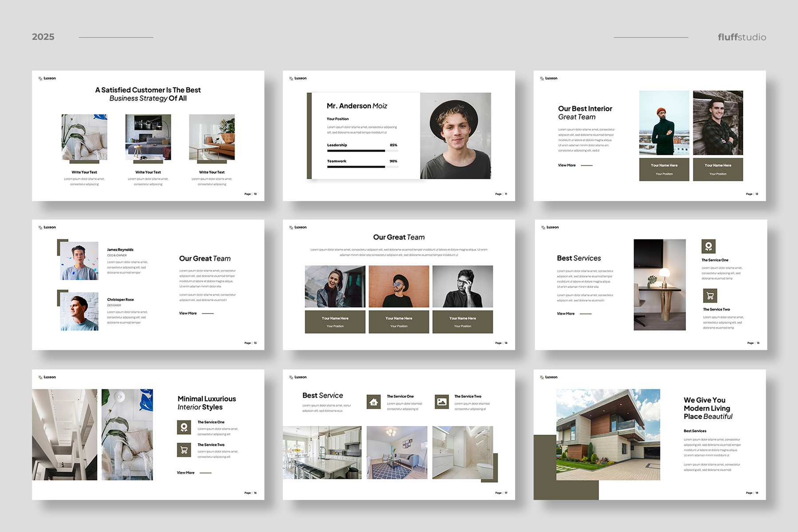Click the picture icon next to The Service Two
The image size is (798, 532).
click(x=441, y=402)
